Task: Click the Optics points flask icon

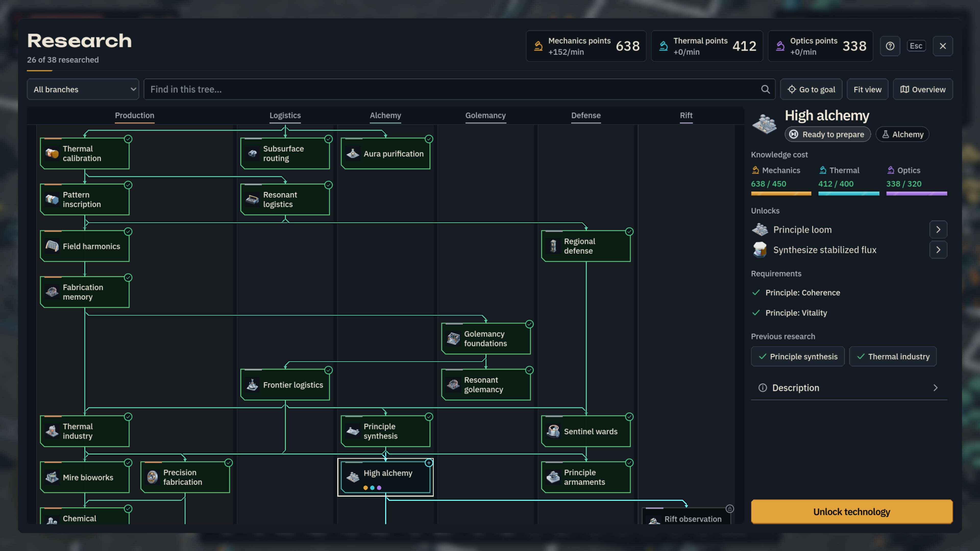Action: click(780, 46)
